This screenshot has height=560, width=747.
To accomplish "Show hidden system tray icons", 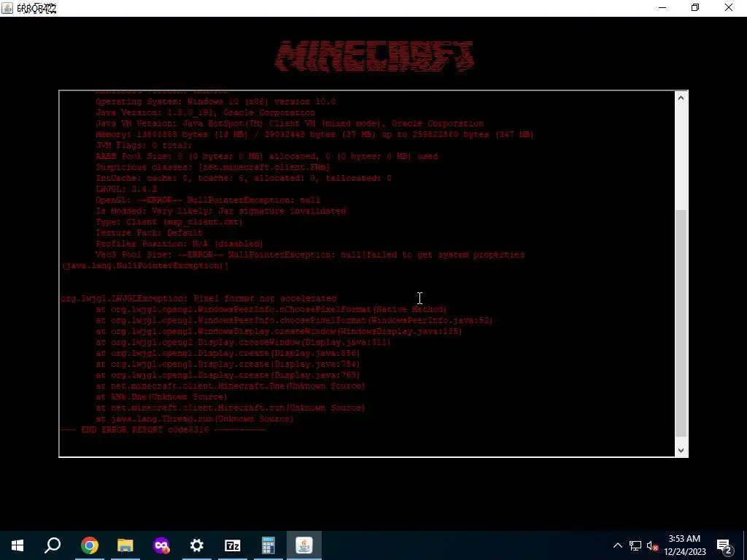I will 617,545.
